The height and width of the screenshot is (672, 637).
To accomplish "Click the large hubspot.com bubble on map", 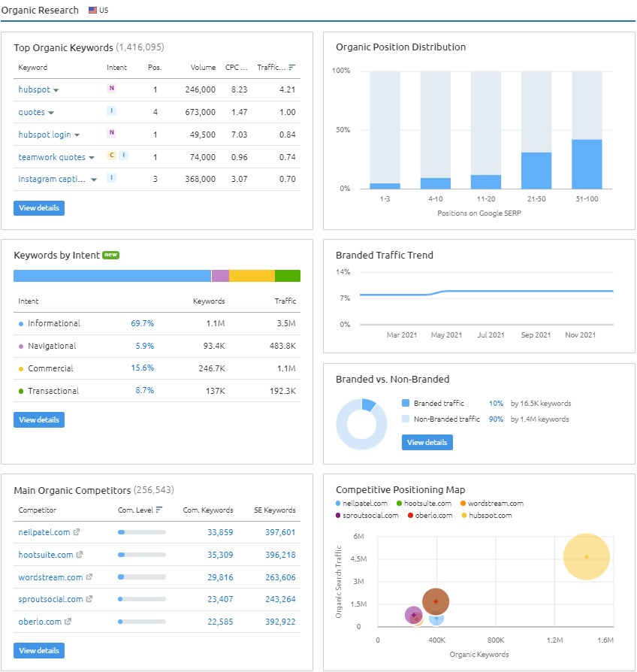I will 587,557.
